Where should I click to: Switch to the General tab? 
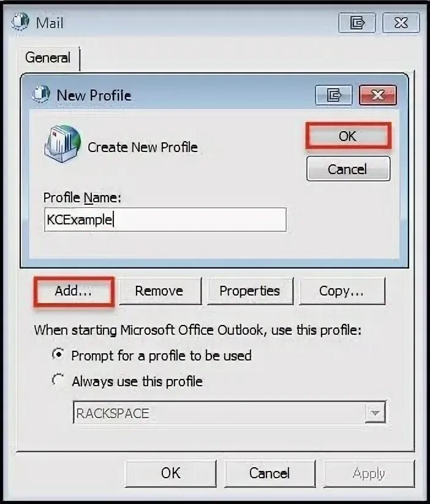(48, 58)
